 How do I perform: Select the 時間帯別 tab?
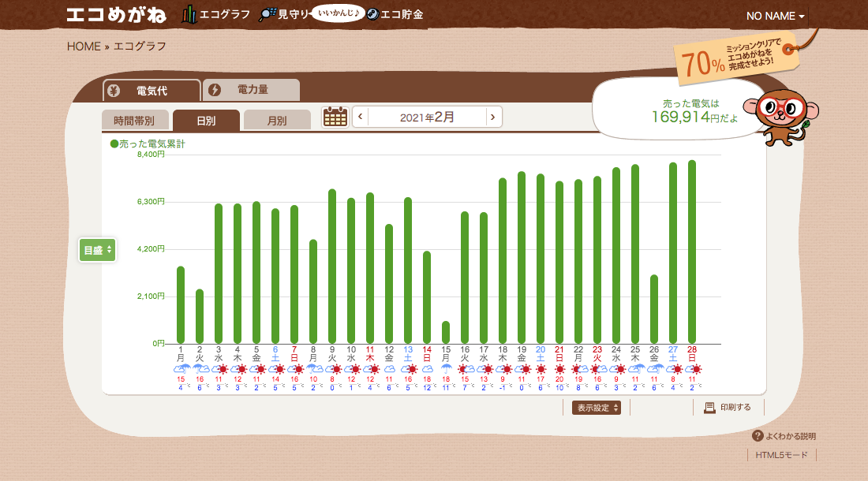click(134, 121)
